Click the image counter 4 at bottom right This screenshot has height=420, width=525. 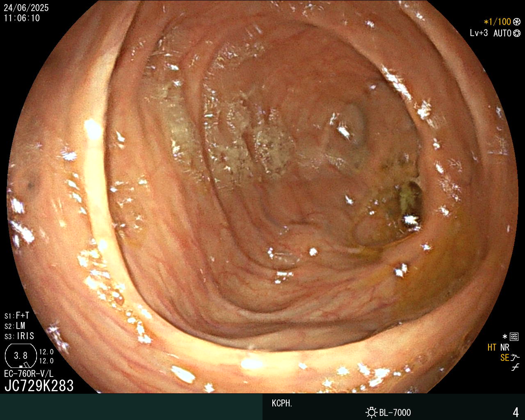[516, 412]
